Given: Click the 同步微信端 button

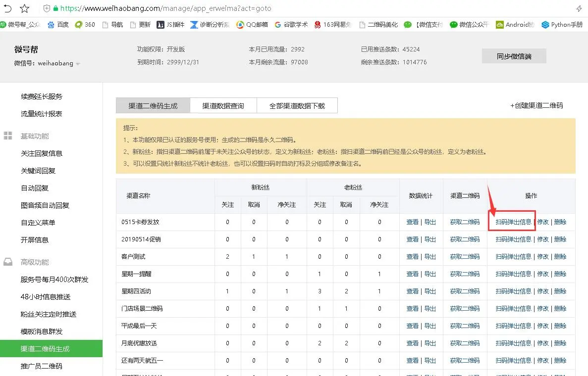Looking at the screenshot, I should [x=514, y=56].
